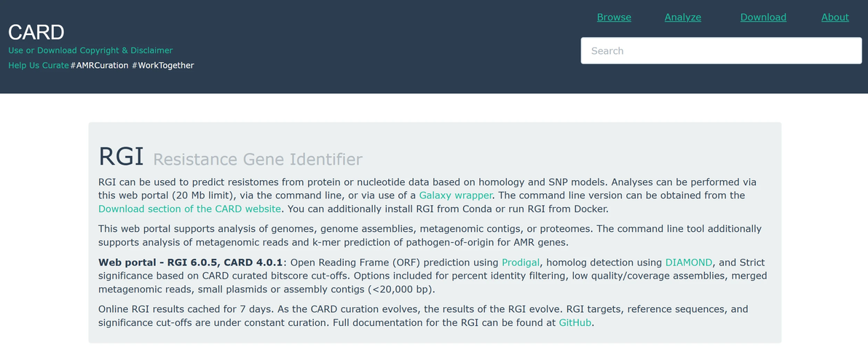Open the Download menu in header
The width and height of the screenshot is (868, 350).
(763, 17)
